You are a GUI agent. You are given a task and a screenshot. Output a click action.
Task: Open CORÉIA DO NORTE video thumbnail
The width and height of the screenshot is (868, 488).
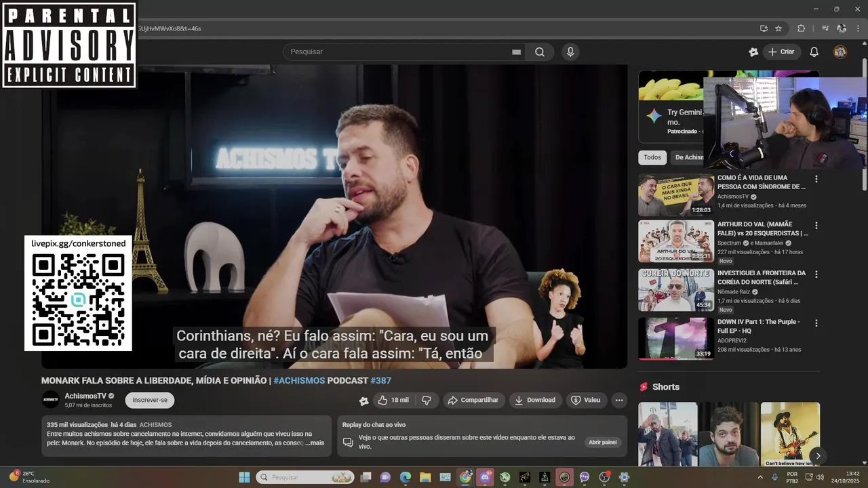[676, 289]
